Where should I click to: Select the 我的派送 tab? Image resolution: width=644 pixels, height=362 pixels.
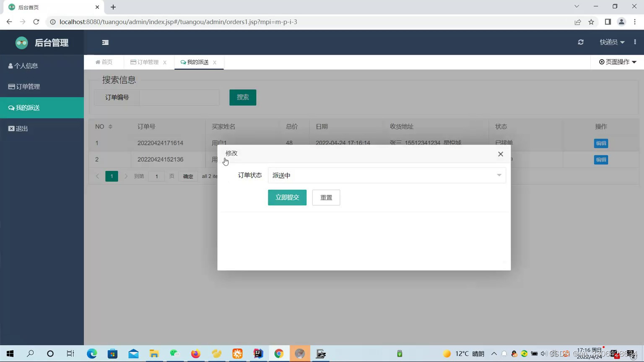pyautogui.click(x=195, y=62)
